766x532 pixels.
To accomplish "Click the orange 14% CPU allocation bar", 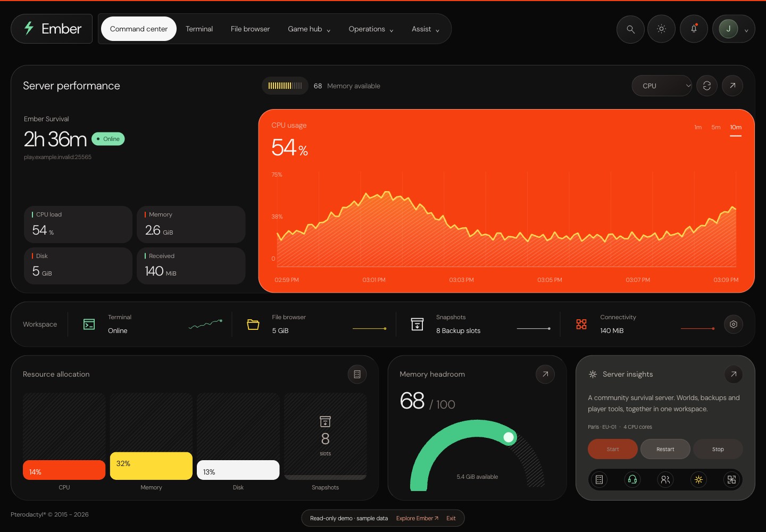I will click(64, 470).
